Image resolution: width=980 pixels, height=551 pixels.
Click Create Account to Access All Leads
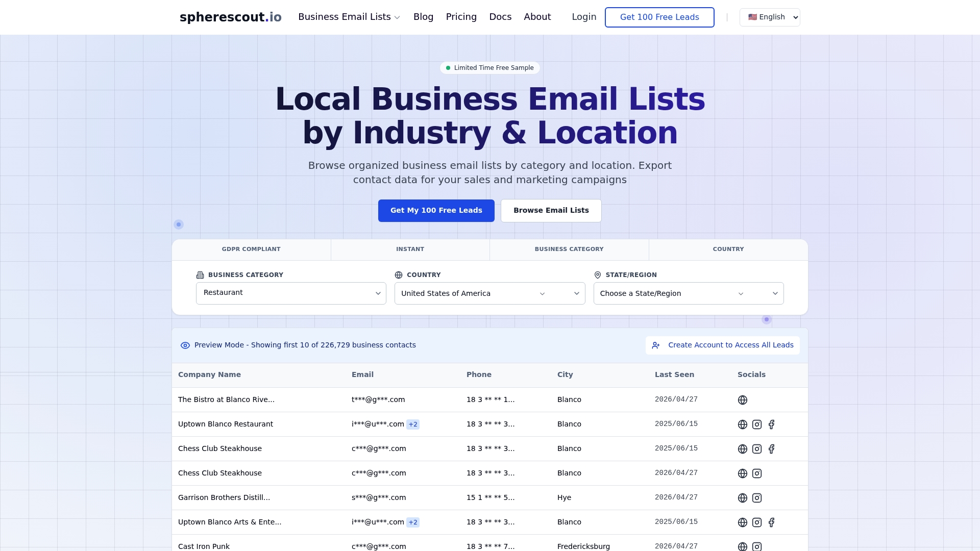pyautogui.click(x=722, y=345)
